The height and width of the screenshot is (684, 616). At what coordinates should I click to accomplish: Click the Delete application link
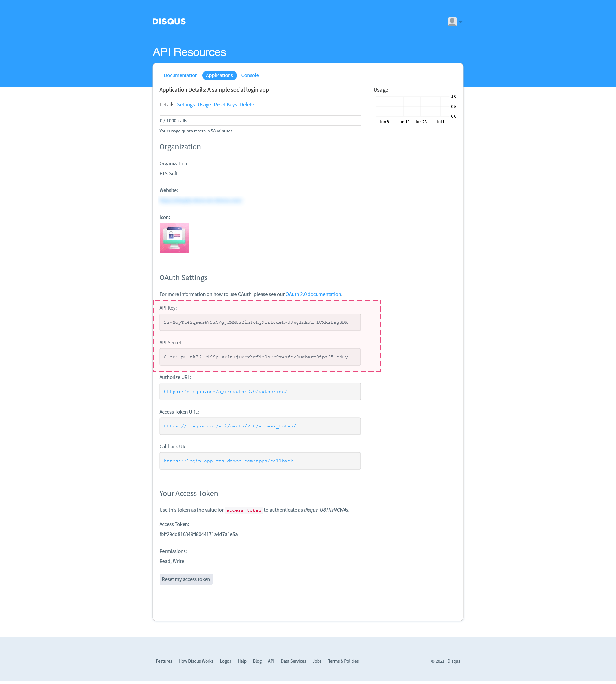tap(247, 104)
